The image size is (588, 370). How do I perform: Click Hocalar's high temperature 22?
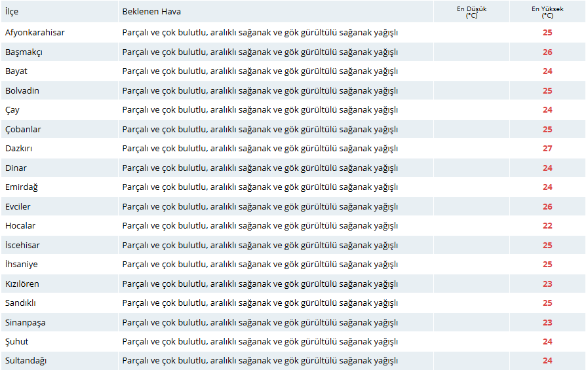(x=547, y=226)
